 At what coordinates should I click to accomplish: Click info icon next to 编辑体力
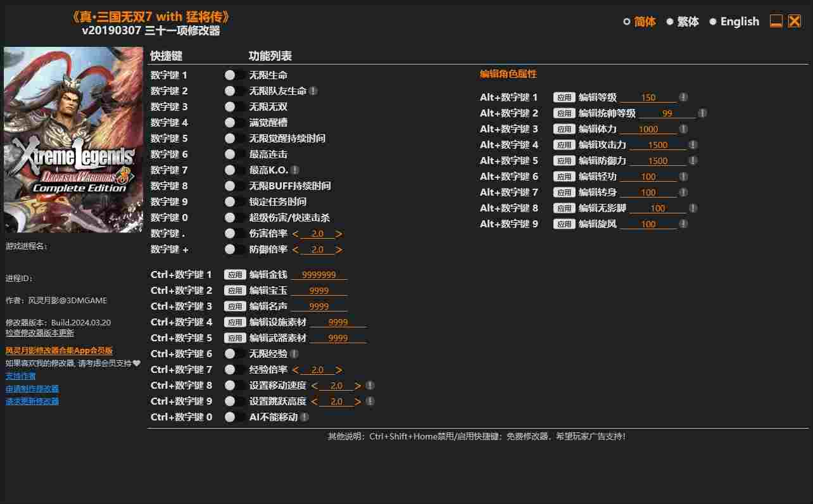(x=683, y=129)
